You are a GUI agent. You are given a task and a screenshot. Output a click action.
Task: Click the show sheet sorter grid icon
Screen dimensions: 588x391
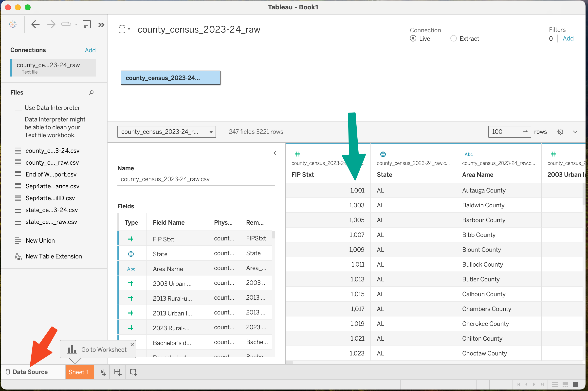point(555,385)
